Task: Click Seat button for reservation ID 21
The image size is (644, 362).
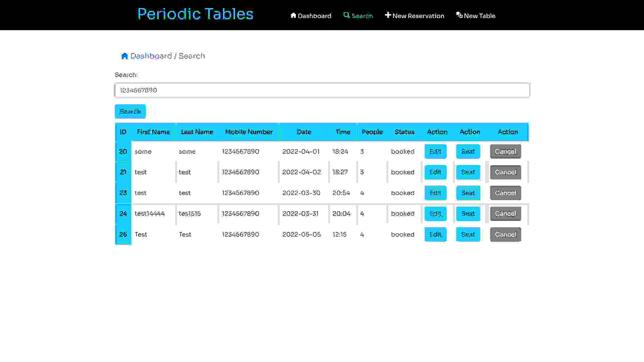Action: point(468,172)
